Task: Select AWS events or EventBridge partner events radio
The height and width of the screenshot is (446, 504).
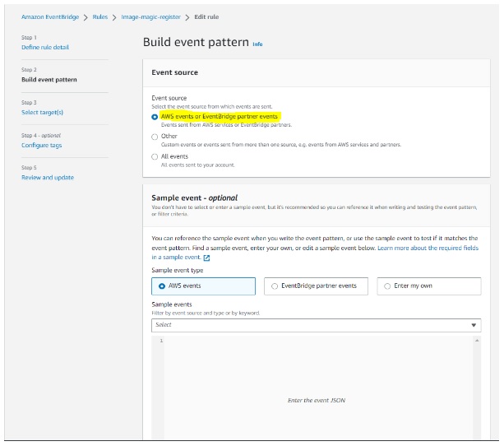Action: [155, 117]
